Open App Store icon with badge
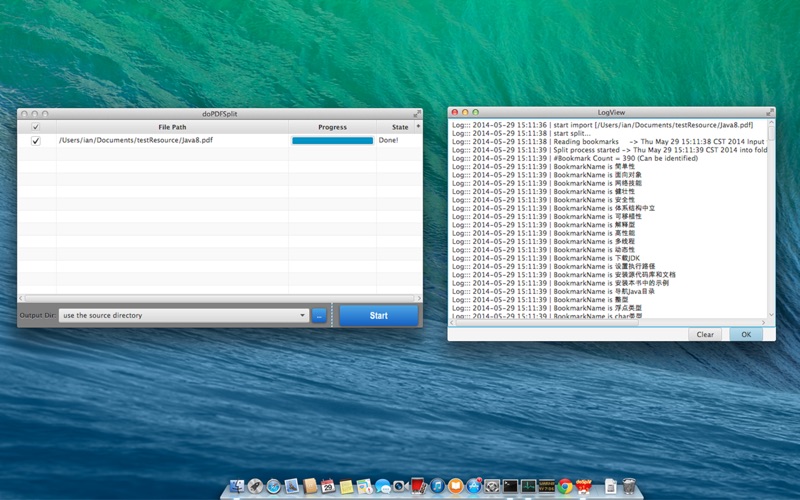The image size is (800, 500). pyautogui.click(x=474, y=486)
